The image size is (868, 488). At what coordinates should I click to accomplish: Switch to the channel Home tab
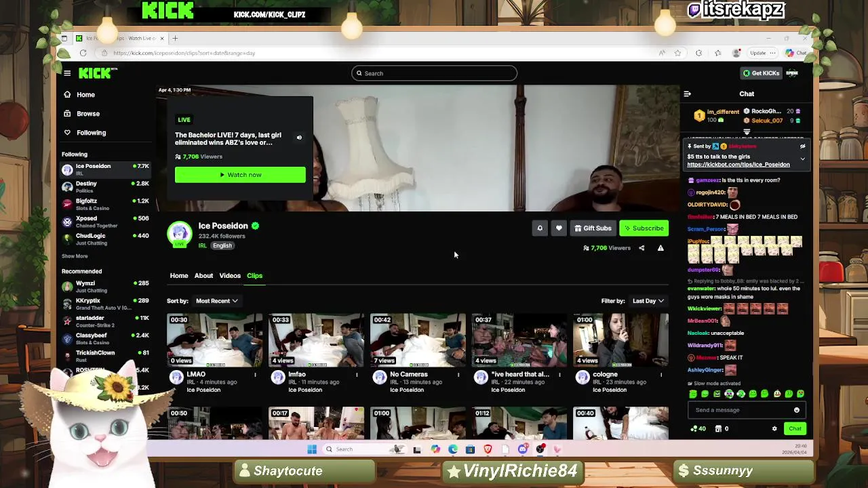point(179,276)
